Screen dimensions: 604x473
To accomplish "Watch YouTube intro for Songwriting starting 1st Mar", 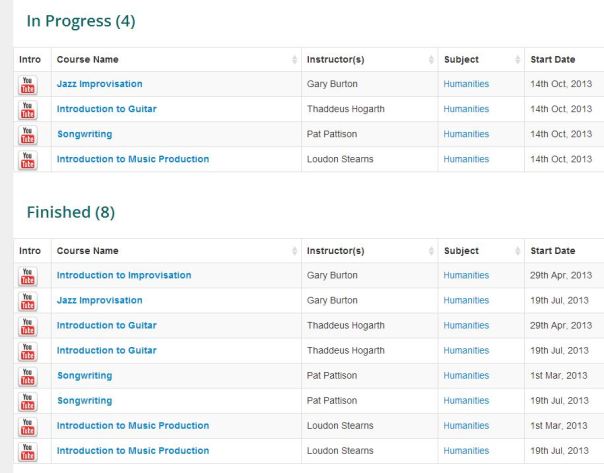I will 28,375.
